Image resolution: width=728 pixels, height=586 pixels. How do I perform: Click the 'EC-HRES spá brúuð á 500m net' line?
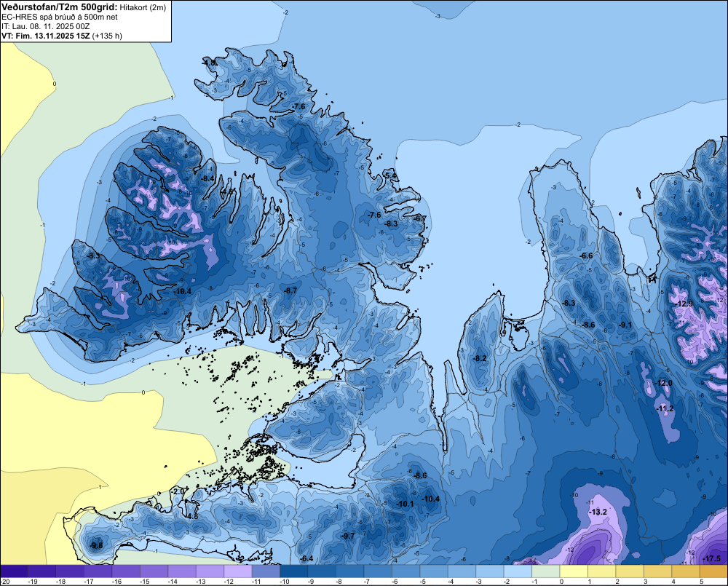coord(60,17)
